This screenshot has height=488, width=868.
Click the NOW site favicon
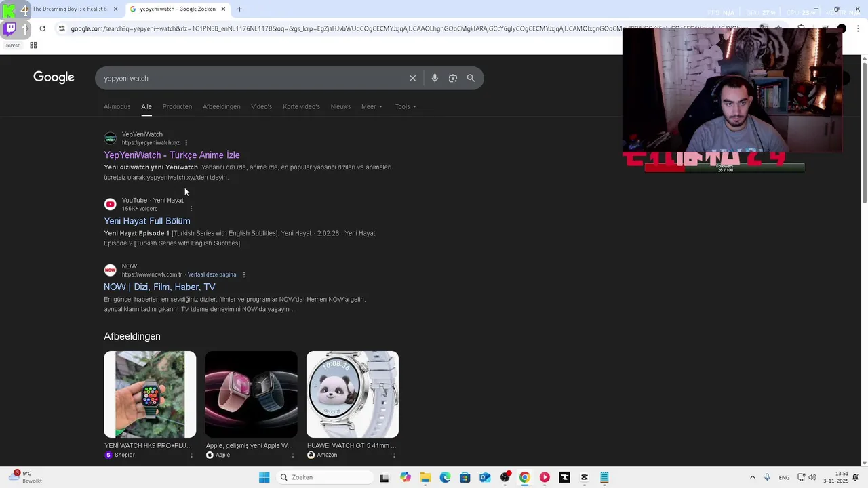110,270
